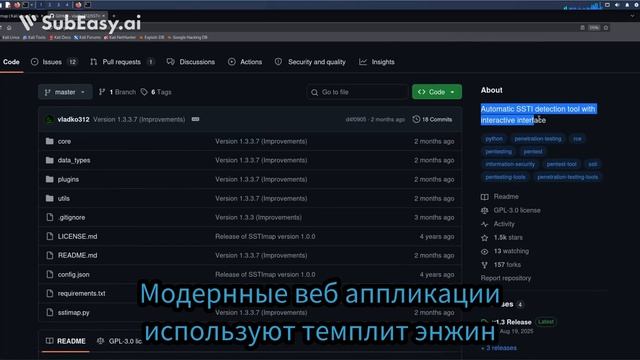This screenshot has width=640, height=360.
Task: Open the README.md file
Action: [78, 255]
